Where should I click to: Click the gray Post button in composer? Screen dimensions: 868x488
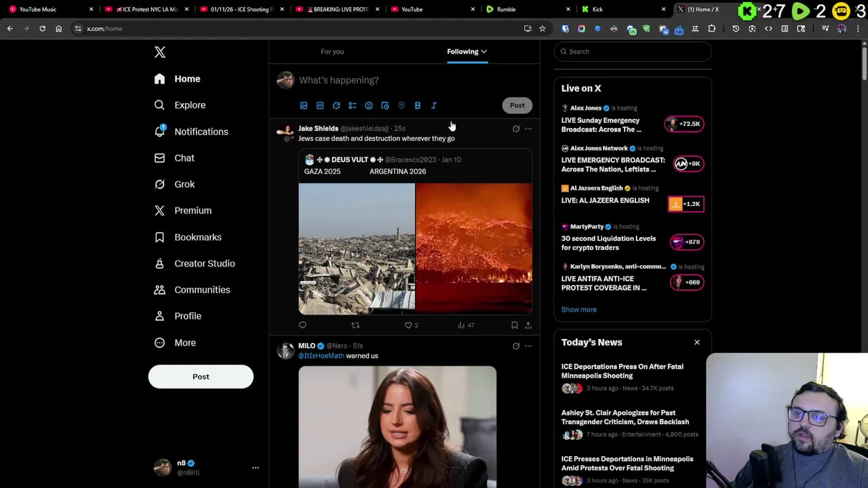point(517,105)
